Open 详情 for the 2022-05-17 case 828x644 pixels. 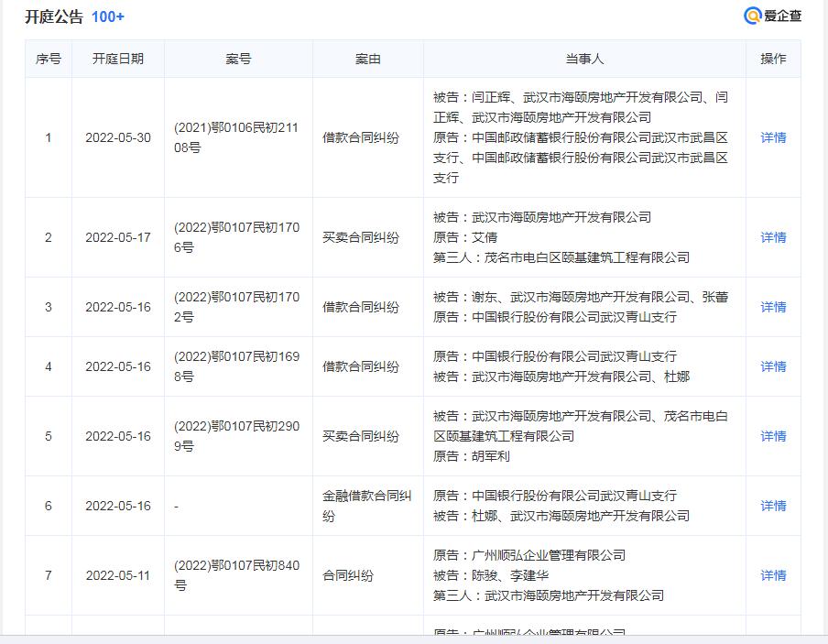tap(773, 237)
